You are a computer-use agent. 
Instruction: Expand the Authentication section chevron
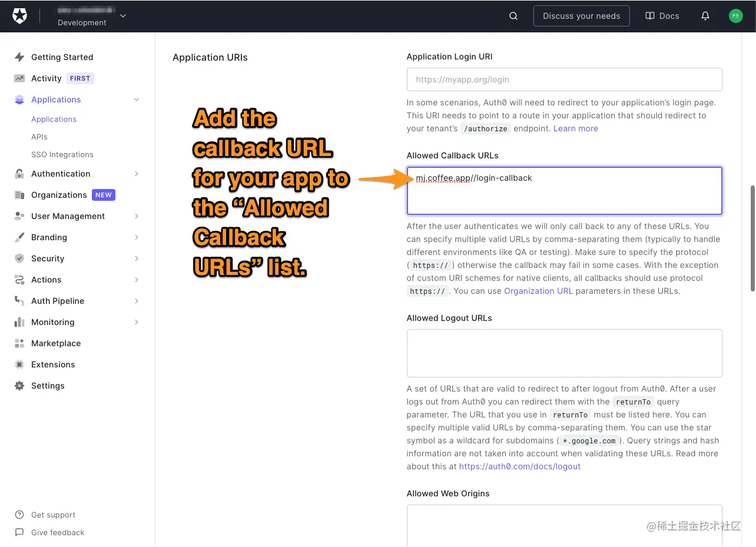pyautogui.click(x=137, y=174)
